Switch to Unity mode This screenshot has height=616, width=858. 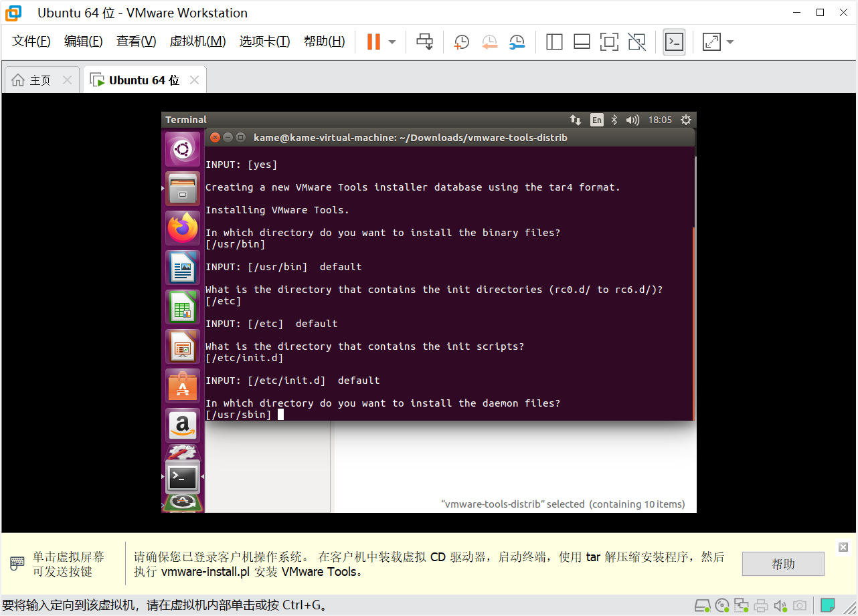(x=636, y=42)
